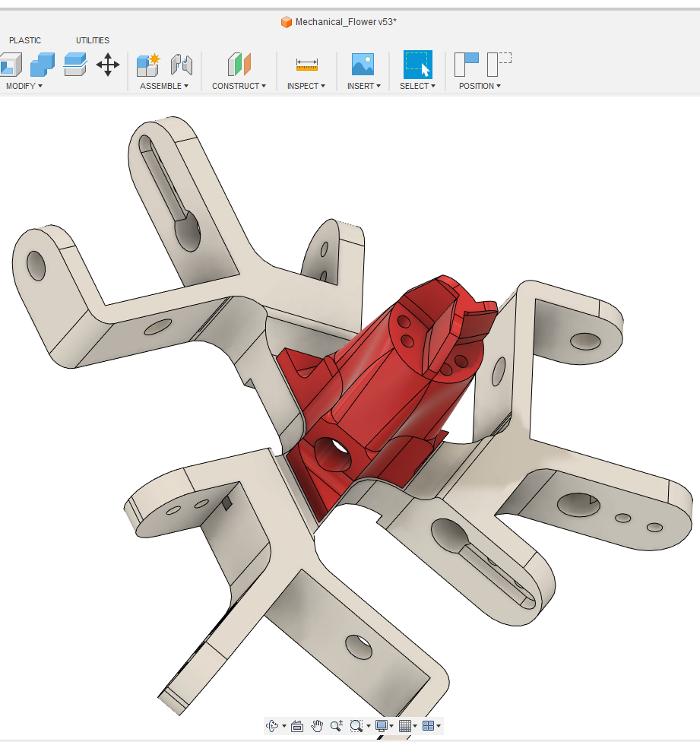Open the INSERT dropdown menu
Viewport: 700px width, 742px height.
[x=364, y=86]
